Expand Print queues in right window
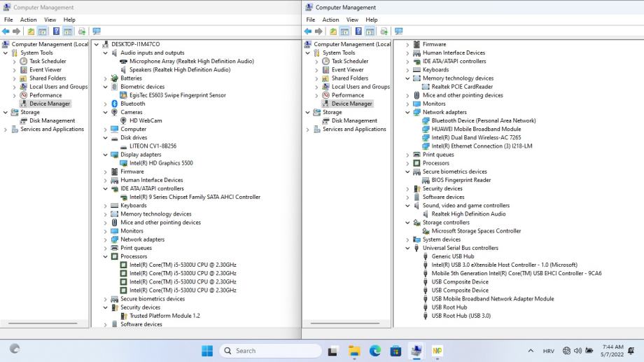Viewport: 644px width, 362px height. tap(407, 155)
